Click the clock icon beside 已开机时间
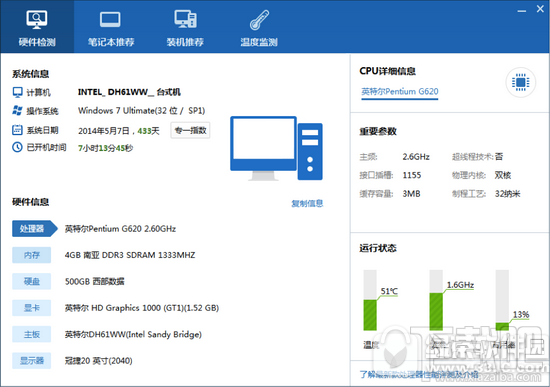The height and width of the screenshot is (387, 550). (18, 147)
